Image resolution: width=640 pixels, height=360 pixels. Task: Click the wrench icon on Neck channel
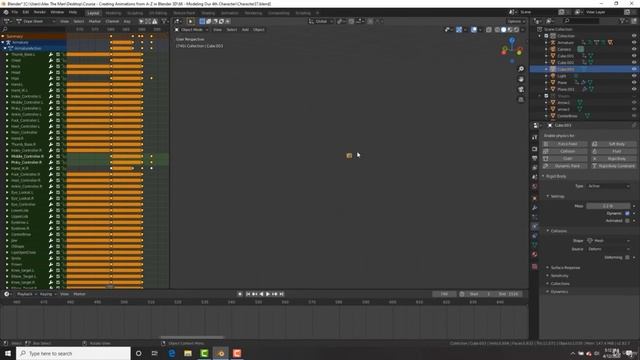(x=51, y=67)
